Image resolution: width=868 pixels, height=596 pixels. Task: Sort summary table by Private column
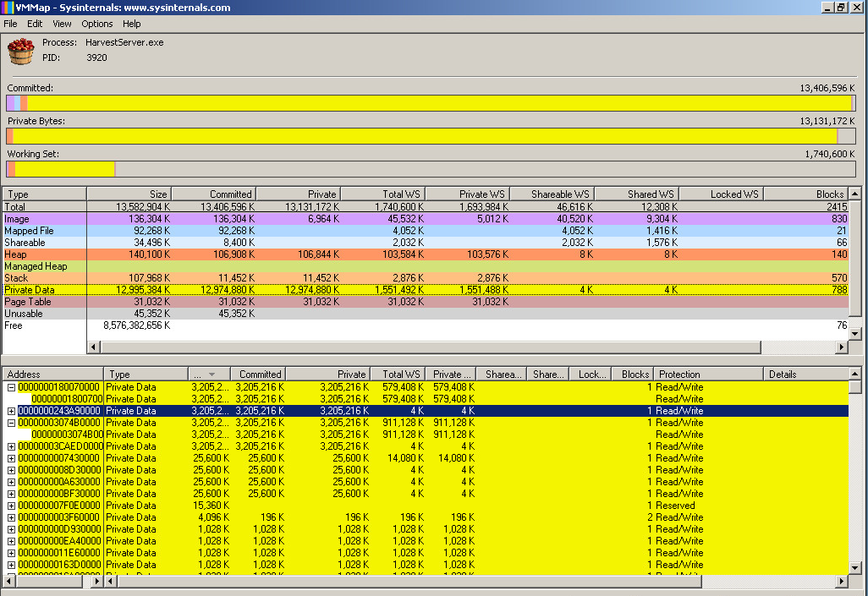(x=299, y=194)
